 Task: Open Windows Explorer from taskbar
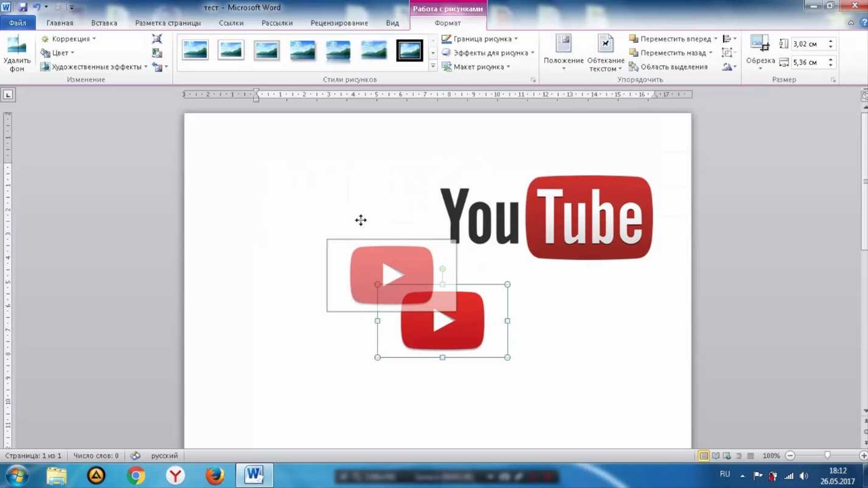point(57,475)
